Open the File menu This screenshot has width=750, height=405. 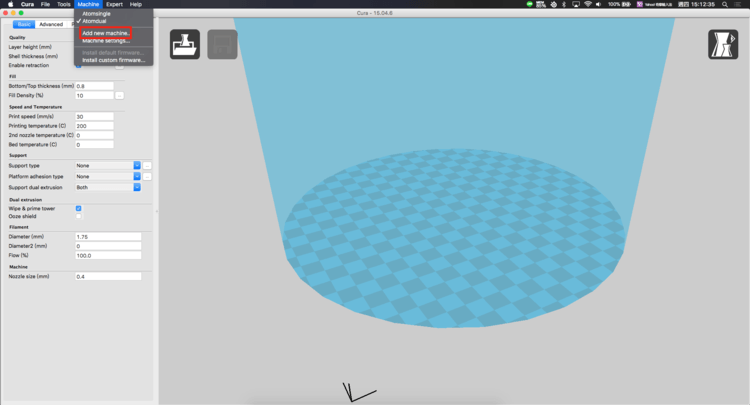pos(45,4)
